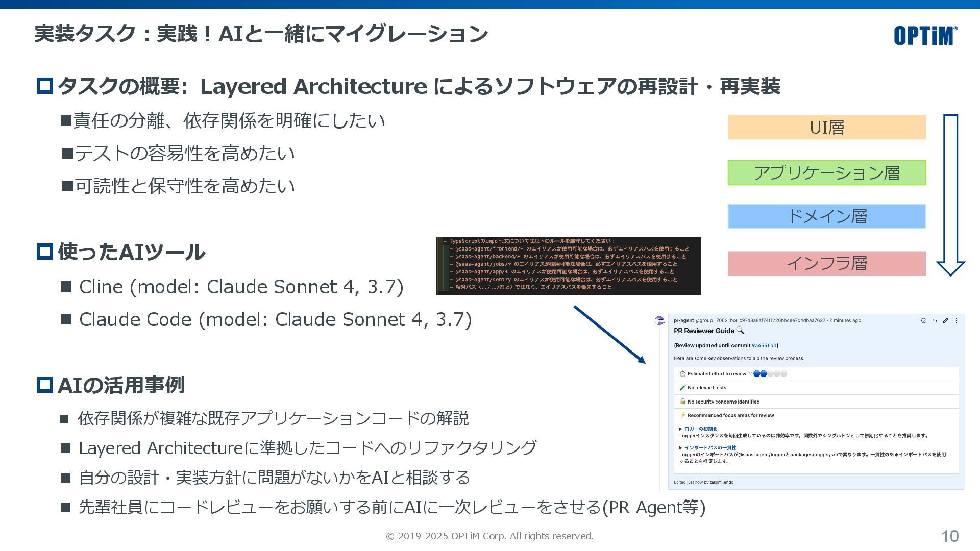Add a reaction with the emoji icon

point(924,321)
